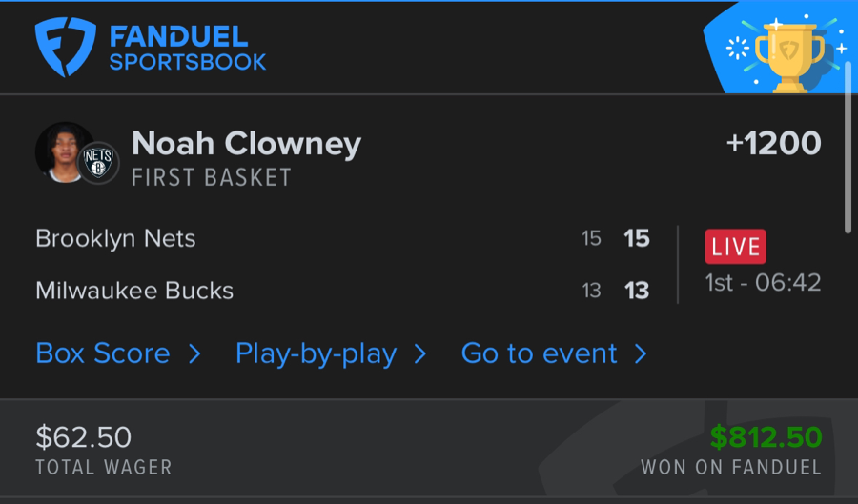This screenshot has width=858, height=504.
Task: Open the Box Score link
Action: 103,353
